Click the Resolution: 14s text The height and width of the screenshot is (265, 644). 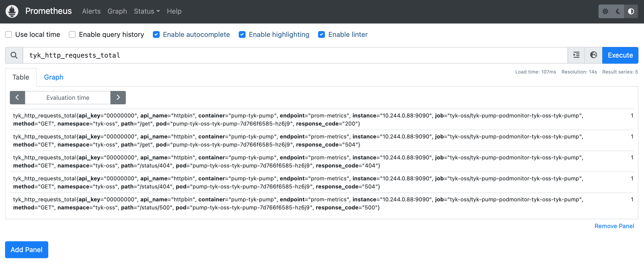[579, 72]
